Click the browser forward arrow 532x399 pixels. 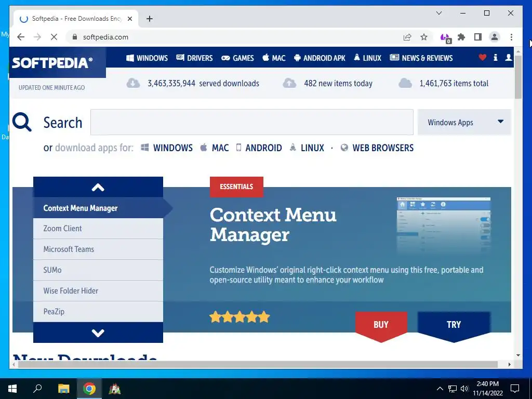pos(37,37)
